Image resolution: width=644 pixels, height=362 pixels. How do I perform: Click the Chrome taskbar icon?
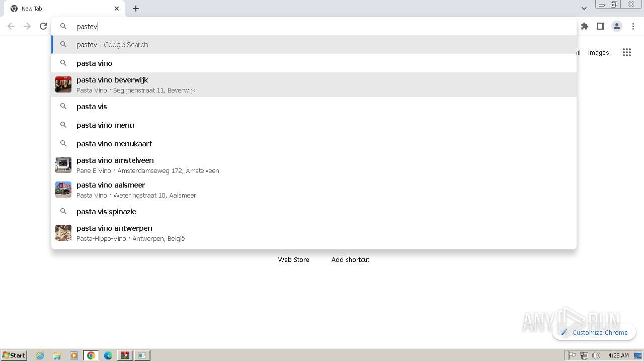pos(91,355)
